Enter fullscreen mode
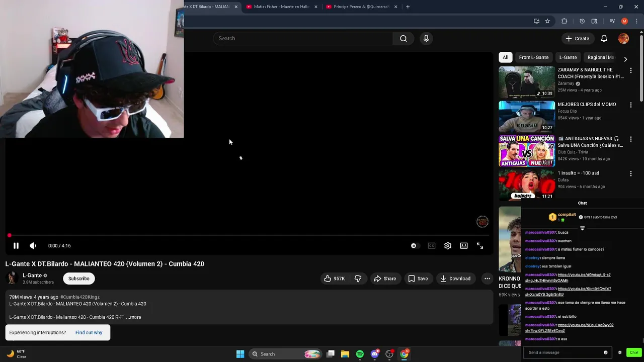644x362 pixels. [x=479, y=246]
